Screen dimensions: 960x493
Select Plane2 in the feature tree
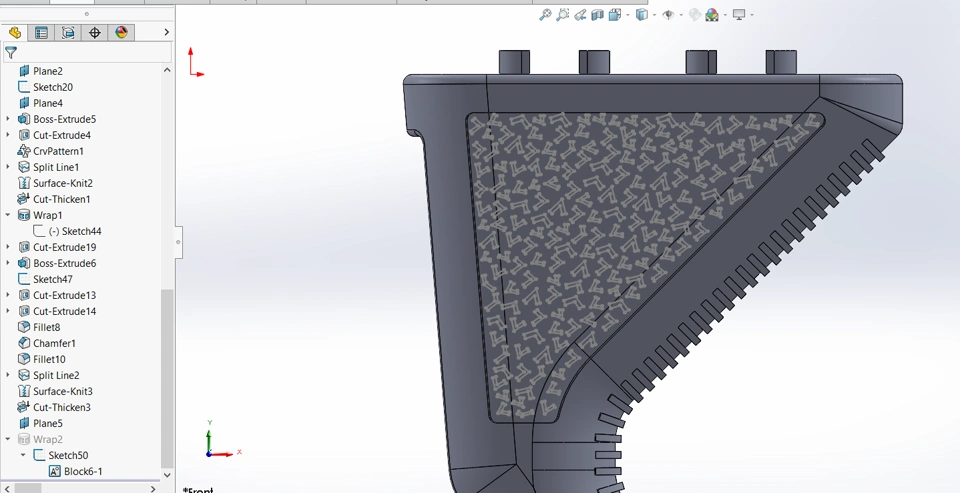48,71
